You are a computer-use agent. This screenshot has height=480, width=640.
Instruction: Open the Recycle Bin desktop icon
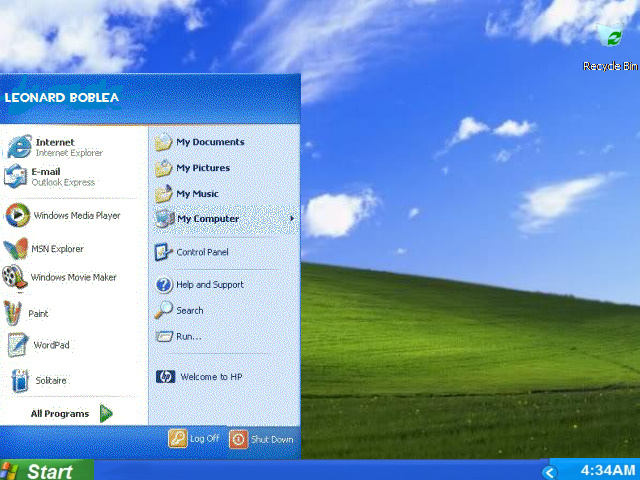(x=610, y=35)
